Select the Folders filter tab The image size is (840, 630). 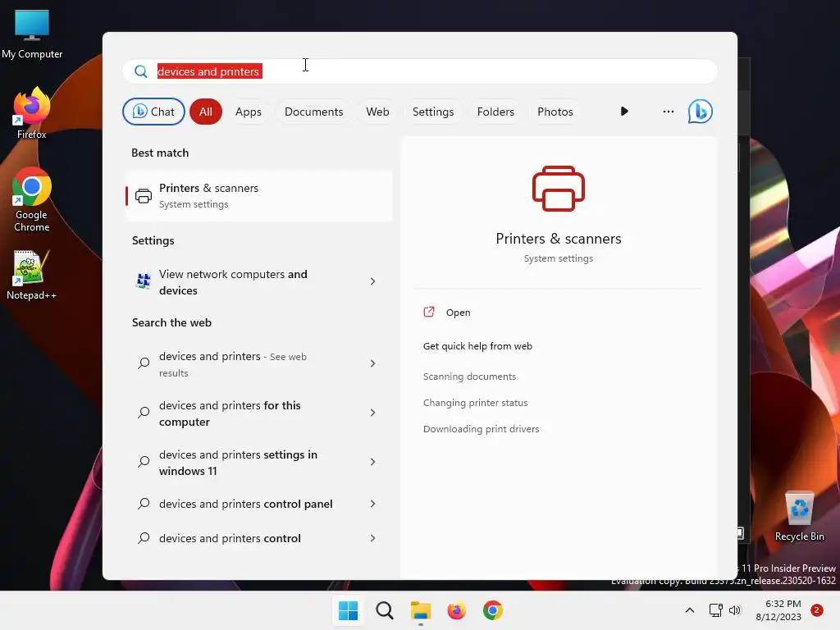tap(495, 112)
